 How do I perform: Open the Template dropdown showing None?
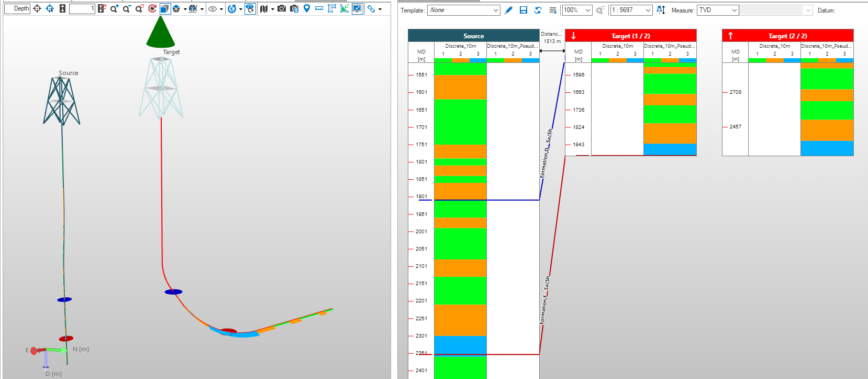(464, 10)
